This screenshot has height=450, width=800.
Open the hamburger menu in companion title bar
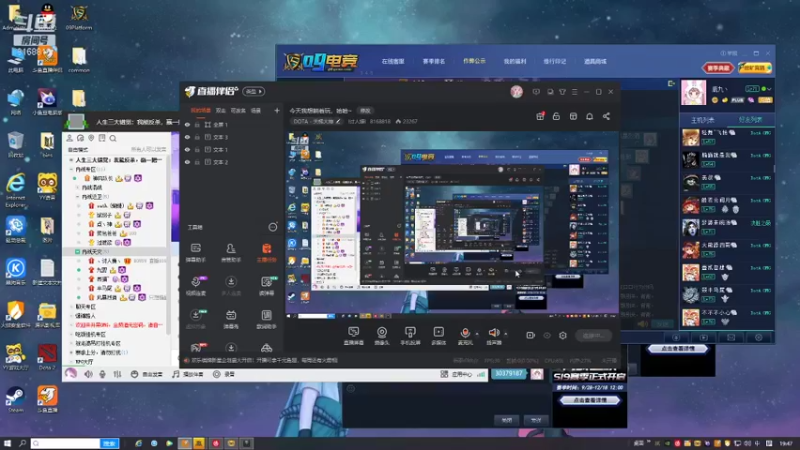click(574, 92)
